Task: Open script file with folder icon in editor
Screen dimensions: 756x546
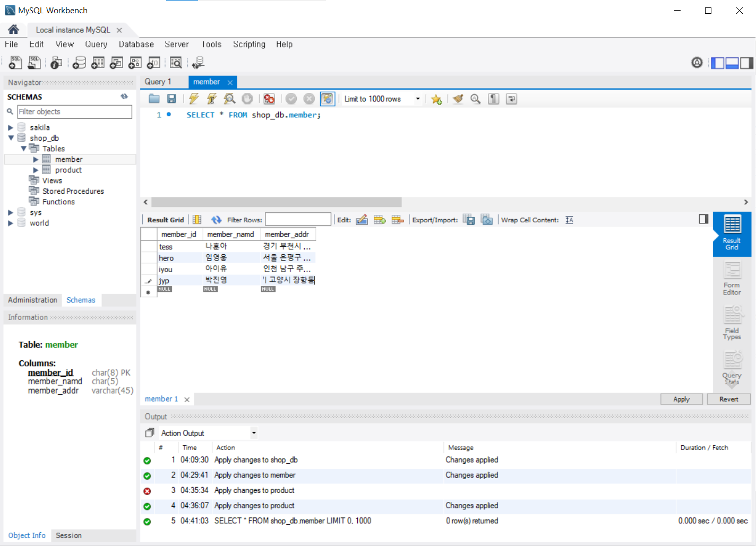Action: point(154,99)
